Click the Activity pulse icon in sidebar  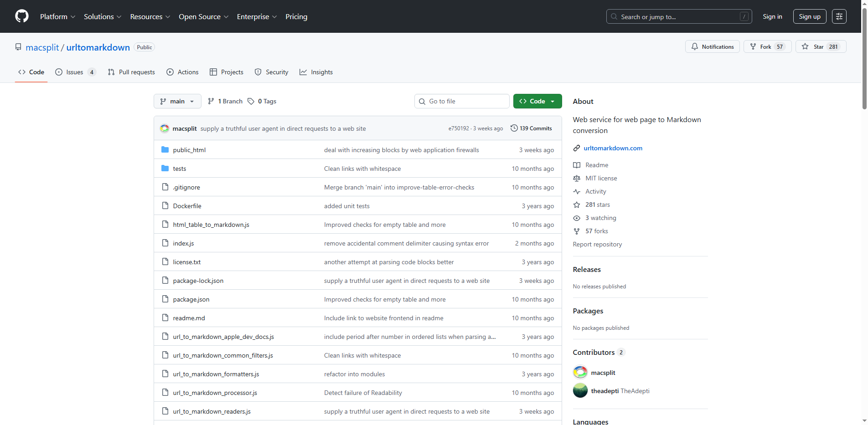[x=576, y=191]
